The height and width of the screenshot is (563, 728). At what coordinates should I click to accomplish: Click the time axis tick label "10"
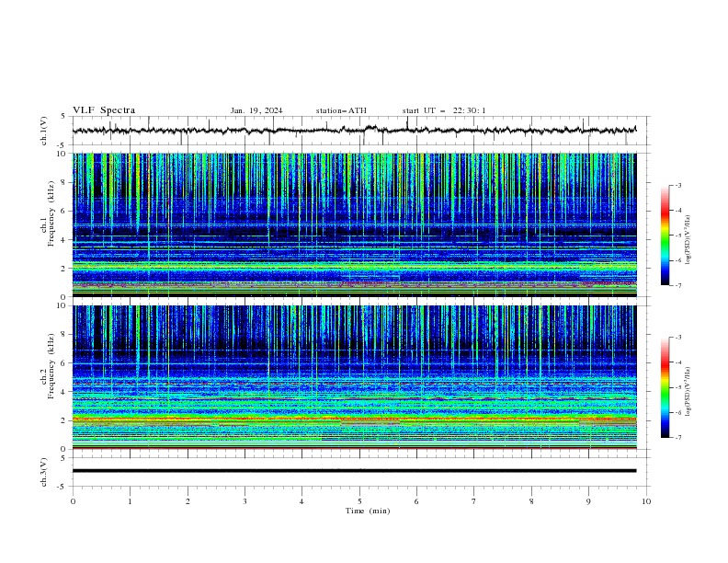tap(646, 501)
